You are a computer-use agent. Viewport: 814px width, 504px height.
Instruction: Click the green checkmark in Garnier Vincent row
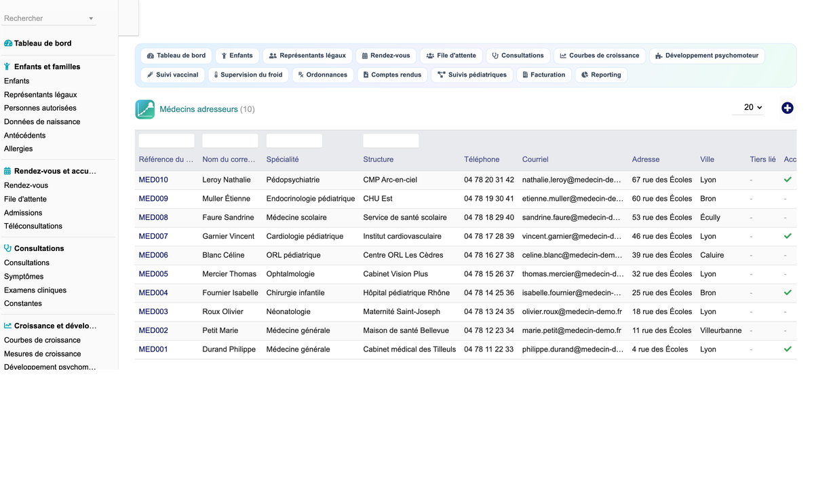pyautogui.click(x=788, y=236)
